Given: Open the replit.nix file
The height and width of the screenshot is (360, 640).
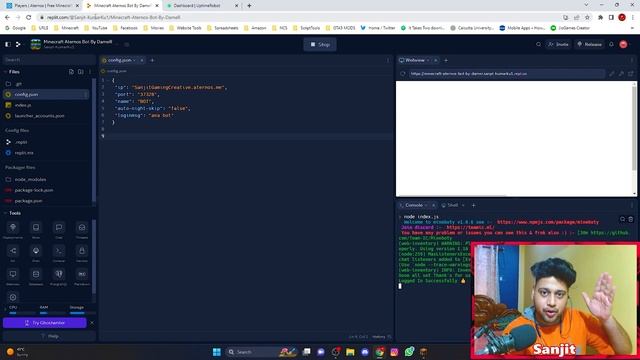Looking at the screenshot, I should [x=46, y=153].
